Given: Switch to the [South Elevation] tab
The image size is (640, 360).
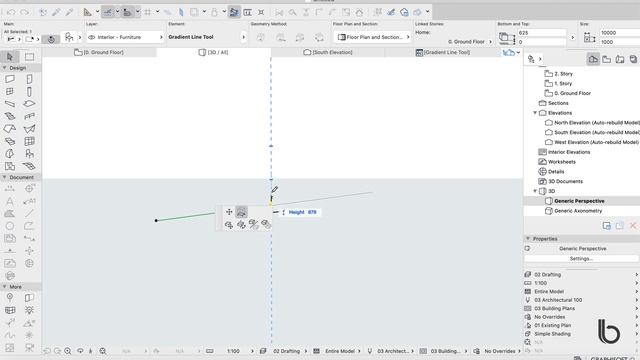Looking at the screenshot, I should tap(328, 52).
